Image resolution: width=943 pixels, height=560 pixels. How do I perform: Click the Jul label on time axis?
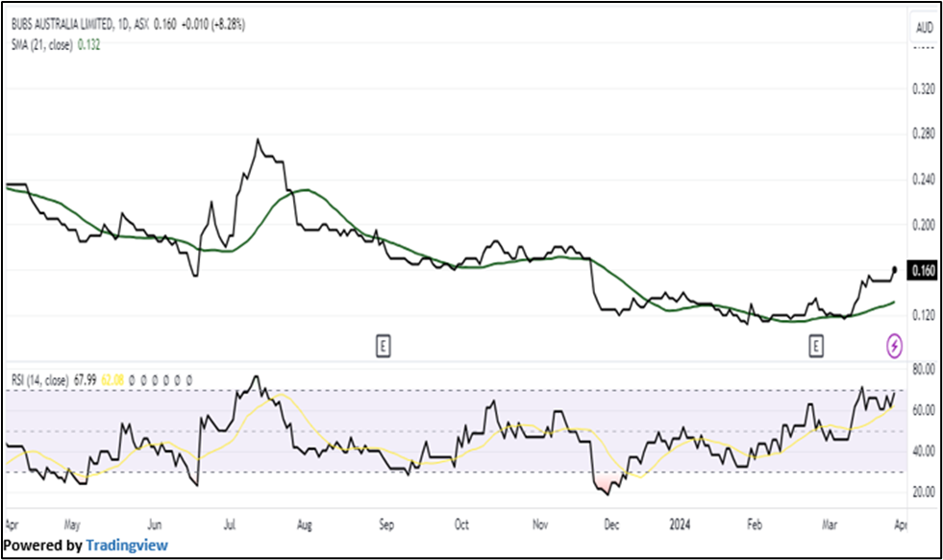pos(230,524)
